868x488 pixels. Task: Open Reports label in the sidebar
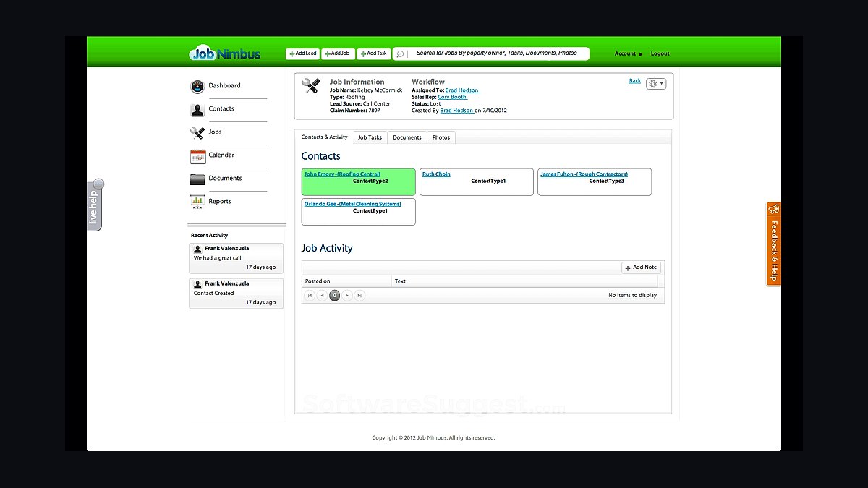point(220,201)
